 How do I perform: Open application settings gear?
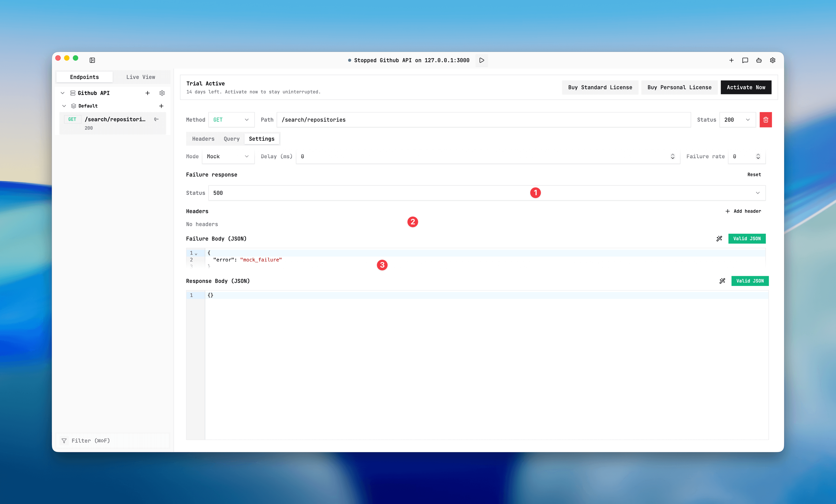[773, 60]
